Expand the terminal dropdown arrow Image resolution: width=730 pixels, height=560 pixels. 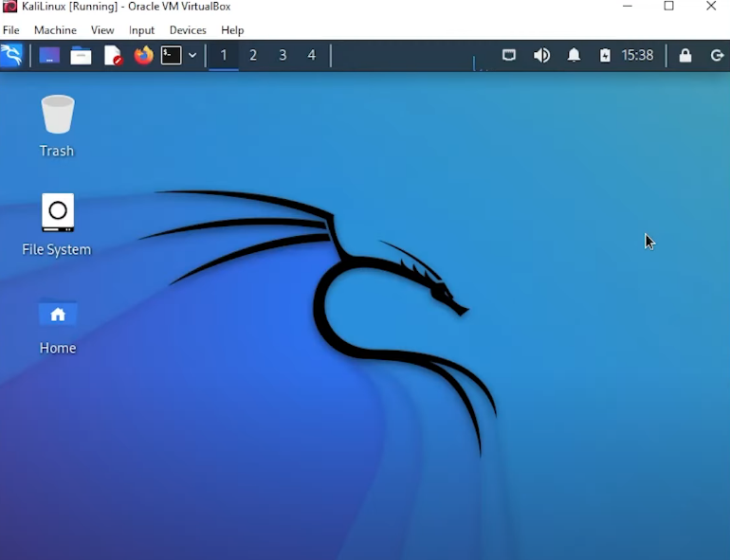(x=192, y=55)
